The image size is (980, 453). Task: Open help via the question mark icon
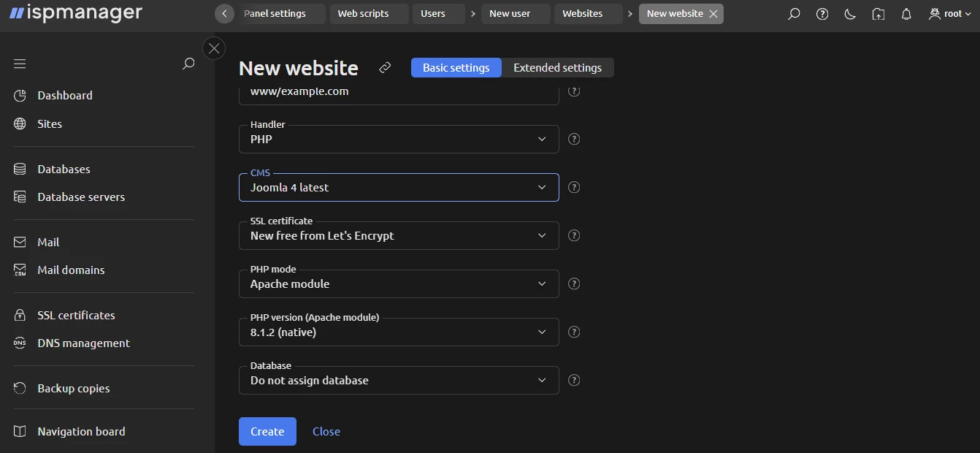822,13
